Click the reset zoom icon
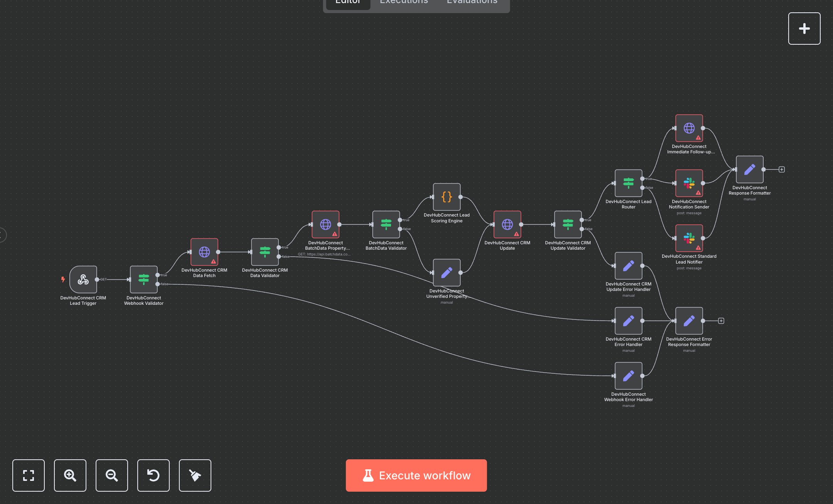Screen dimensions: 833x504 [153, 475]
